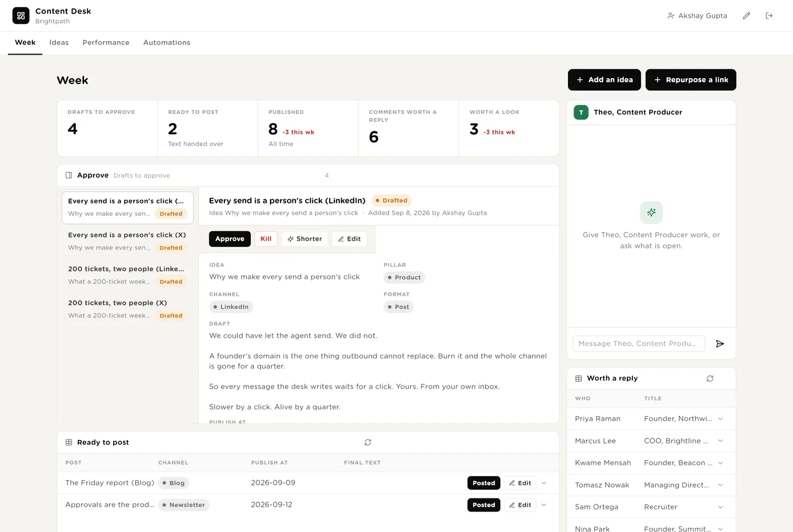The width and height of the screenshot is (793, 532).
Task: Click publish date 2026-09-09
Action: pyautogui.click(x=273, y=483)
